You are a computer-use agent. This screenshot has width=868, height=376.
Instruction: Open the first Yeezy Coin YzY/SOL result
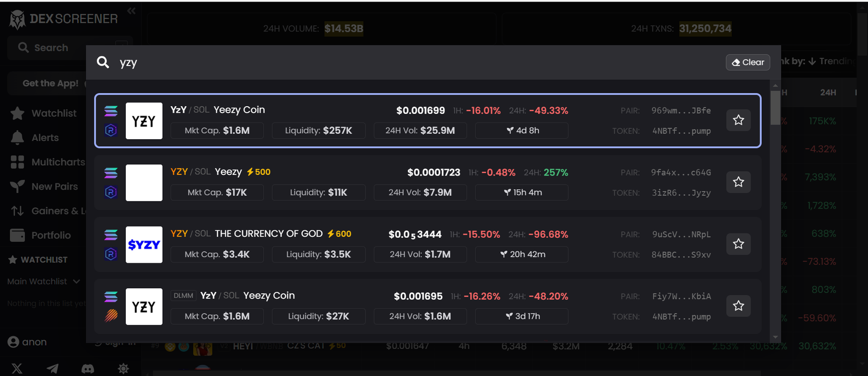427,120
